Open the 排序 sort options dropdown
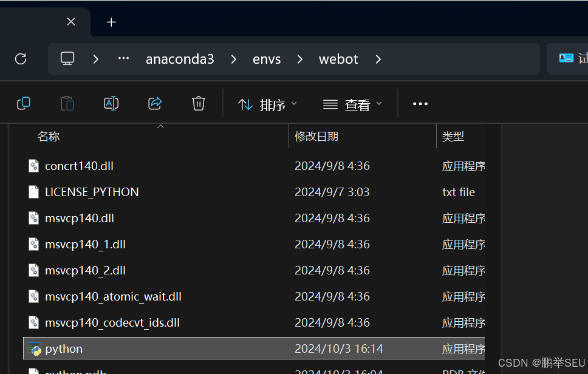This screenshot has width=588, height=374. 267,103
